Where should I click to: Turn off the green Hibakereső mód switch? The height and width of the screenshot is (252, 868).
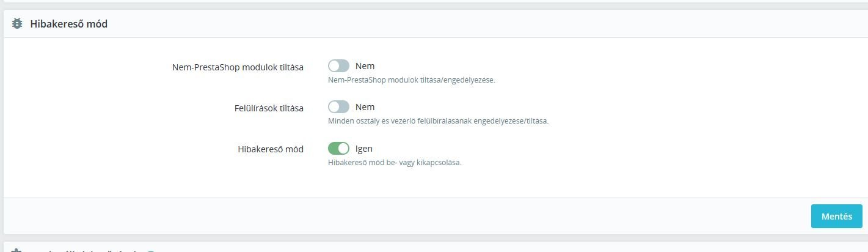[x=338, y=149]
